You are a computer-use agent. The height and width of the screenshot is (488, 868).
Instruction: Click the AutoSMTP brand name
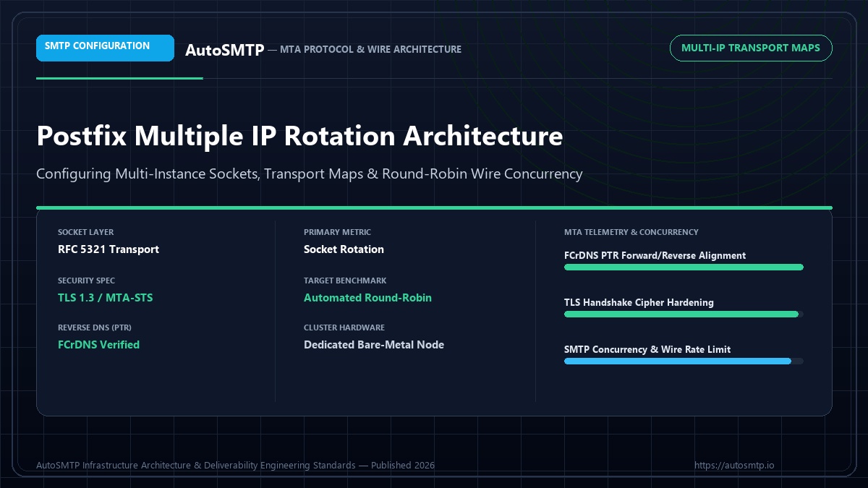224,50
